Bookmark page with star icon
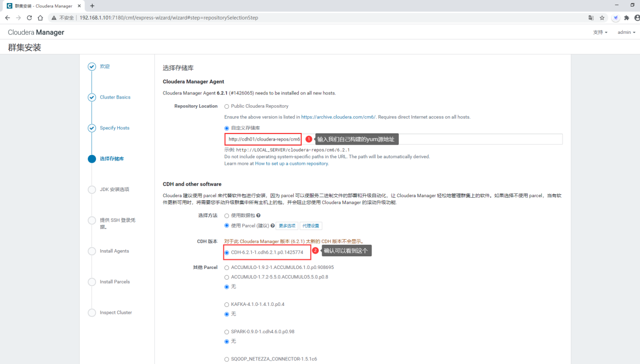This screenshot has width=640, height=364. (x=602, y=18)
